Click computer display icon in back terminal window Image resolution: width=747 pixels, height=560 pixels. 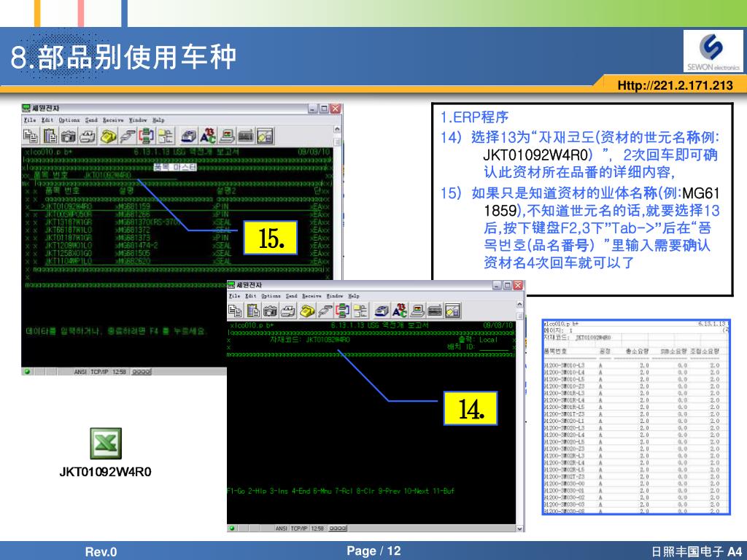pyautogui.click(x=227, y=136)
